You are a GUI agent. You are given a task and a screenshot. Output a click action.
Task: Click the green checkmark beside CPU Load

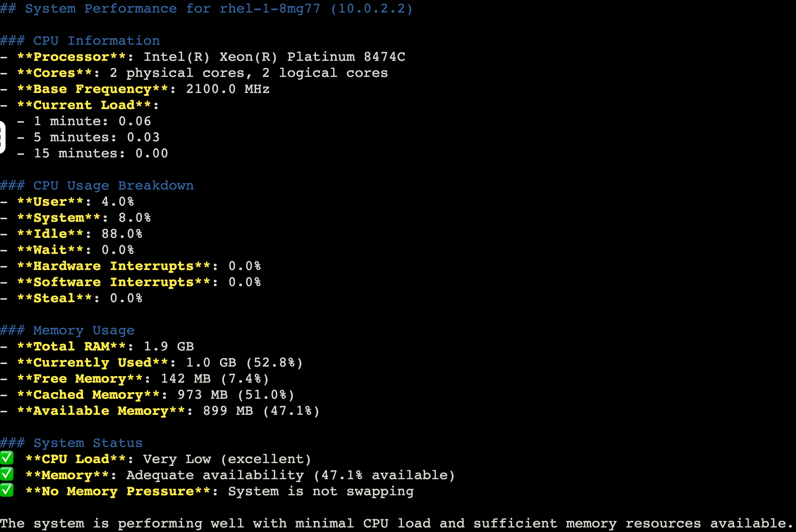click(x=7, y=458)
